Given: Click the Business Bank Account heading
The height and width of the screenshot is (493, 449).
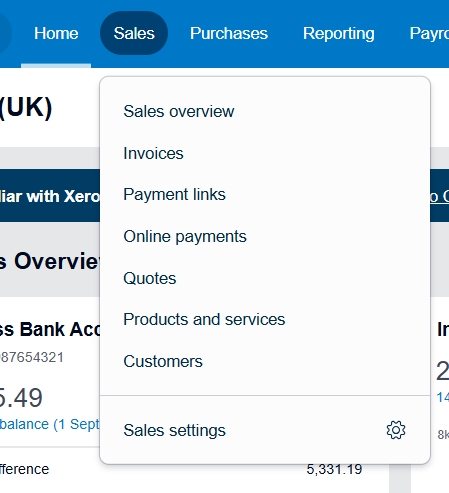Looking at the screenshot, I should pos(50,329).
